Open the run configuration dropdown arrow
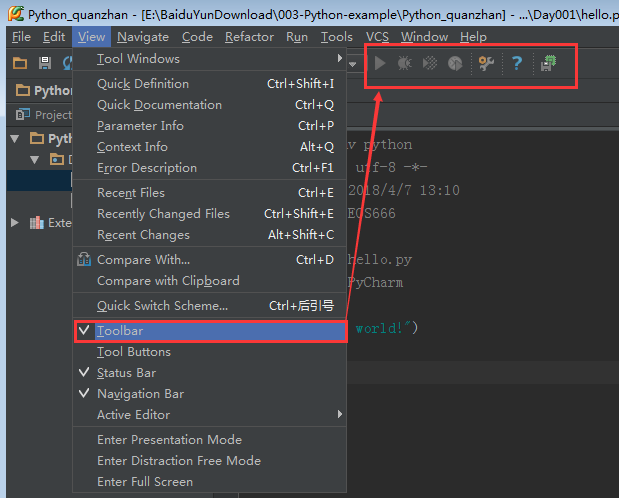Image resolution: width=619 pixels, height=498 pixels. click(353, 64)
